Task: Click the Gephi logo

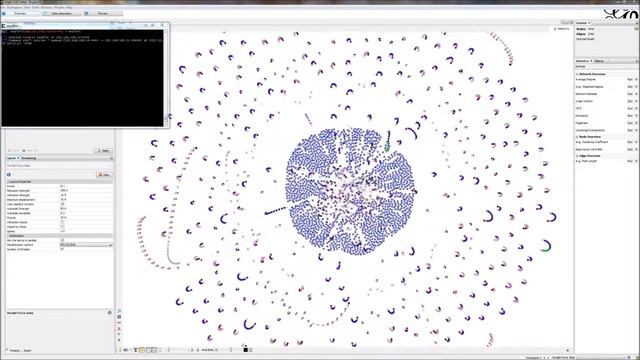Action: click(621, 14)
